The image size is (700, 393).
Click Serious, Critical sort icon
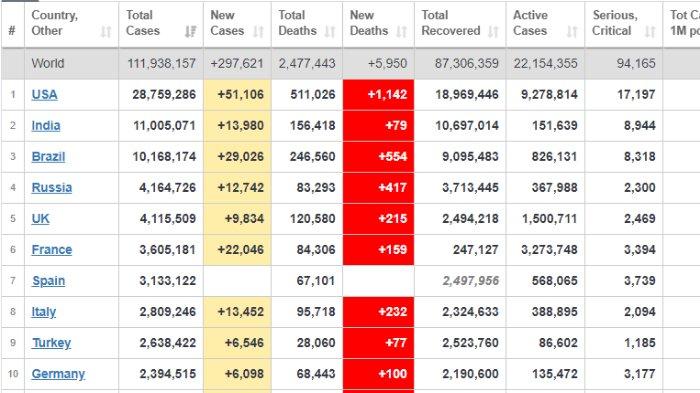[x=650, y=32]
